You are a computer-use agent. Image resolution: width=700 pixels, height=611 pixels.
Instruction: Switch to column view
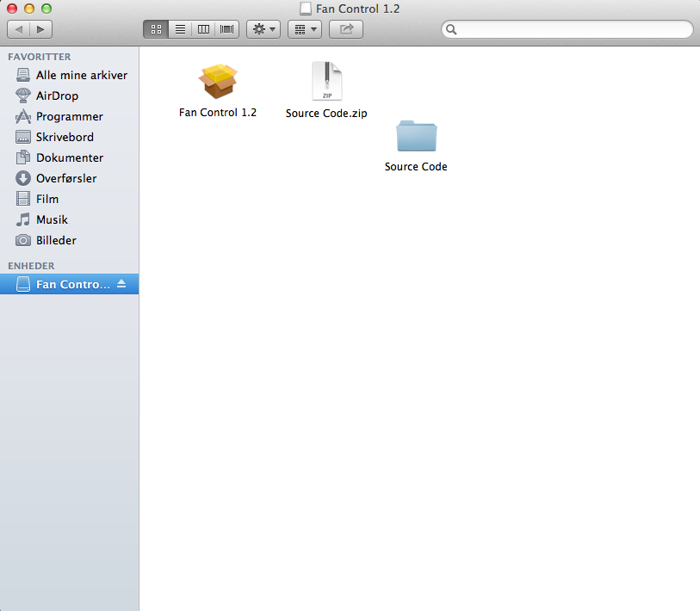203,28
